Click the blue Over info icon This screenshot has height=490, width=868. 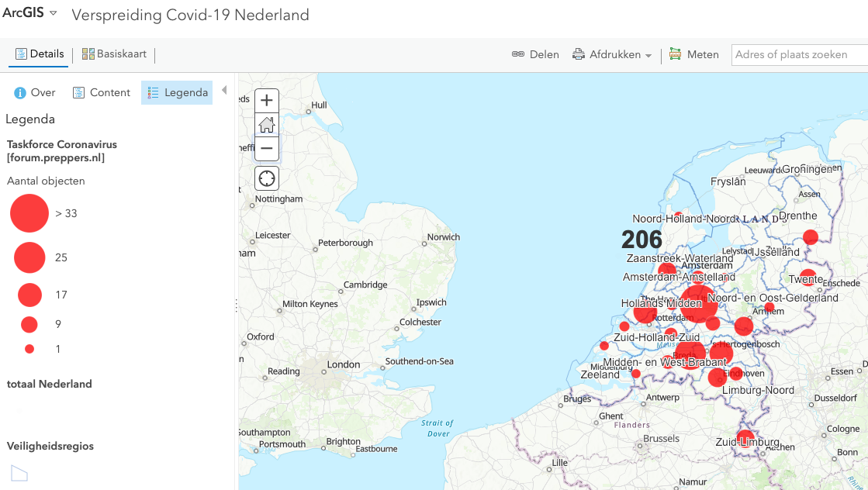(x=20, y=93)
